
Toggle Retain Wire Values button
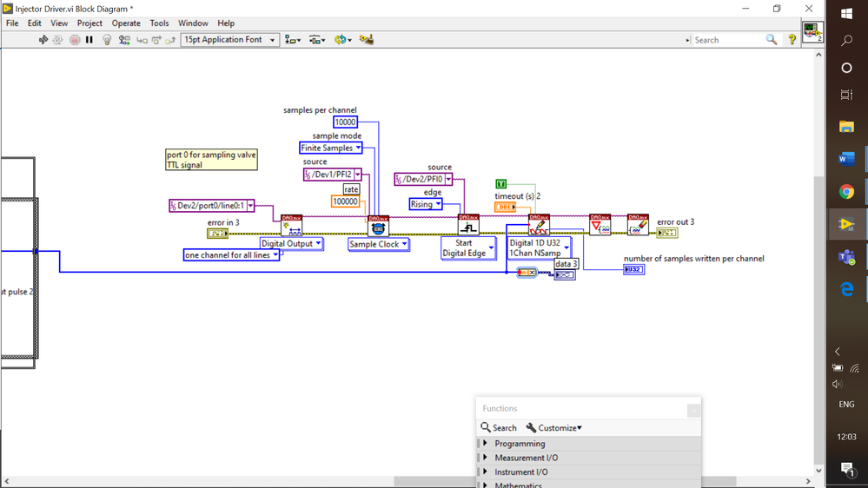[x=124, y=40]
